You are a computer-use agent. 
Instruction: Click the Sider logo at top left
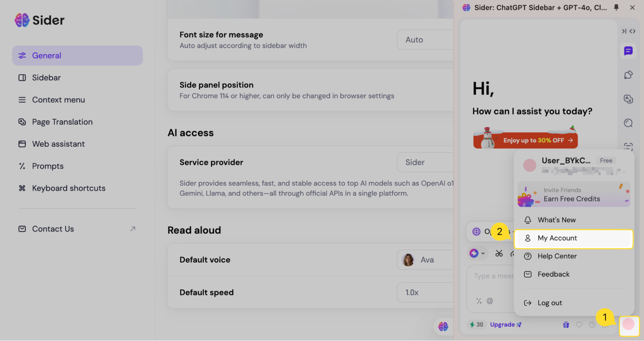[x=40, y=20]
